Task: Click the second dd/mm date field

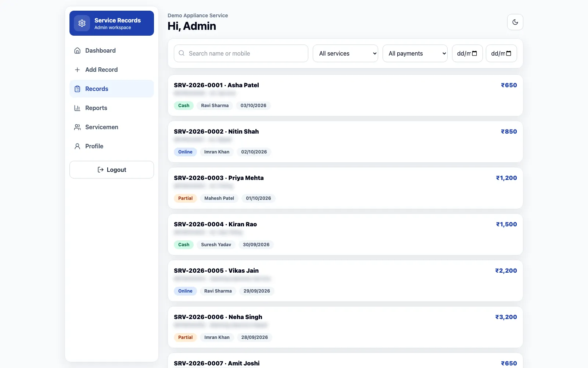Action: (501, 53)
